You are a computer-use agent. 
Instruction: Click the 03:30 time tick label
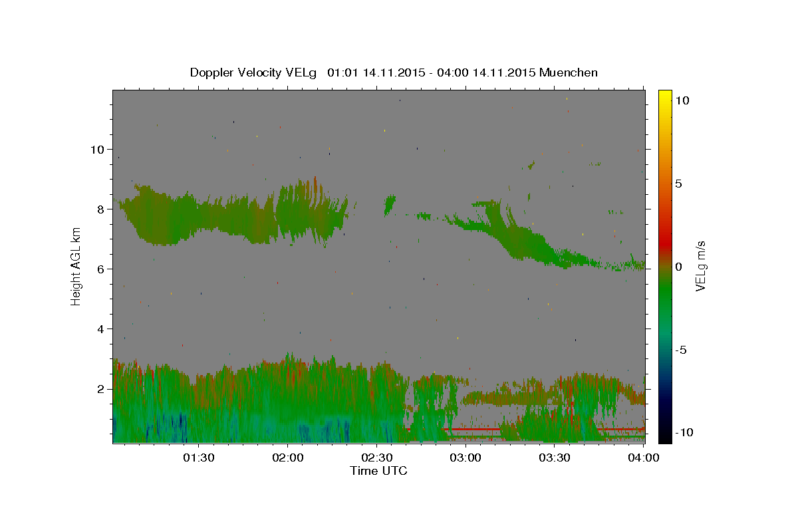[x=555, y=458]
